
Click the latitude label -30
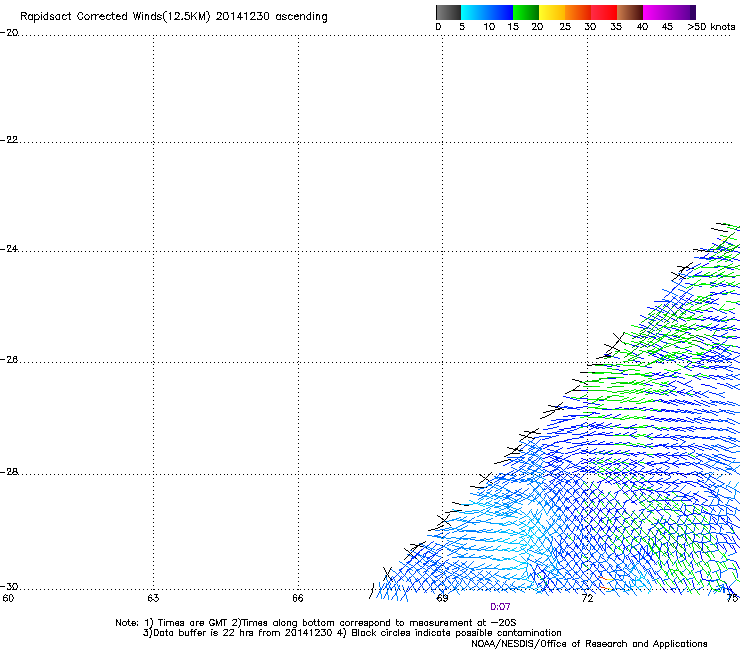point(9,587)
